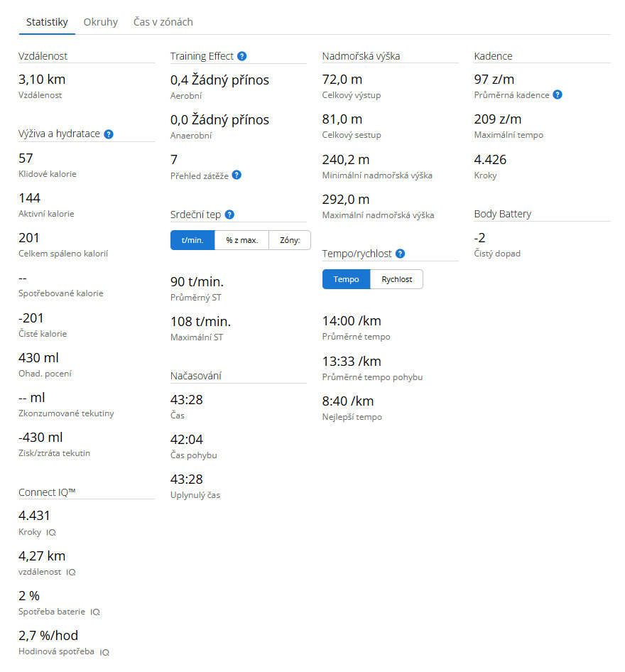Click the 57 Klidové kalorie value
Screen dimensions: 625x672
click(x=26, y=158)
